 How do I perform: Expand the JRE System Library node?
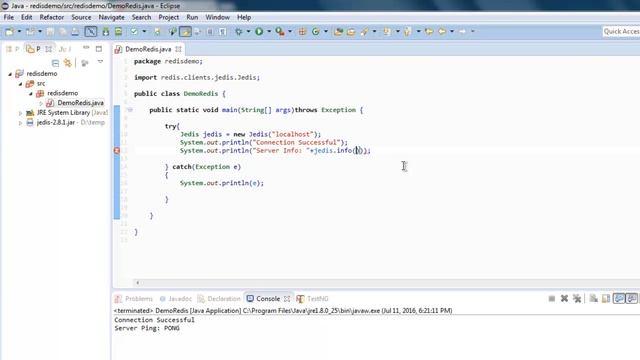20,113
